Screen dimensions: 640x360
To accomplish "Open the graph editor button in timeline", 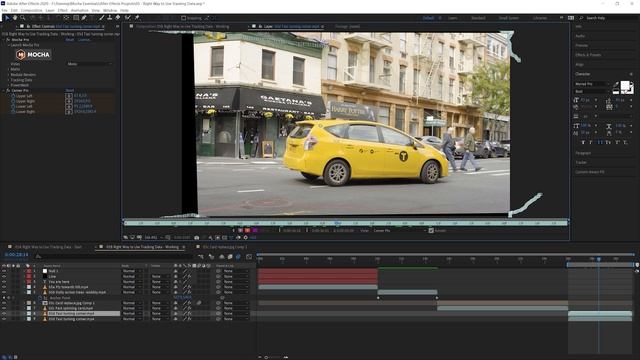I will coord(249,257).
